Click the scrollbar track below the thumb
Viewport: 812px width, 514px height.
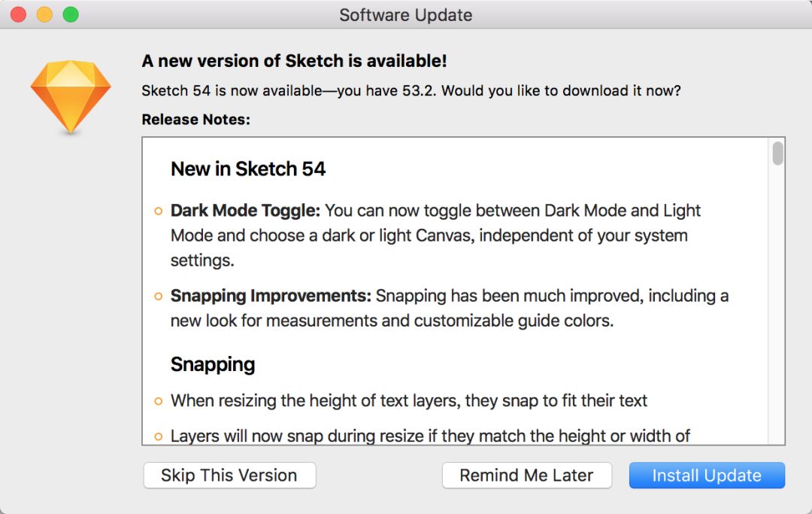point(777,306)
